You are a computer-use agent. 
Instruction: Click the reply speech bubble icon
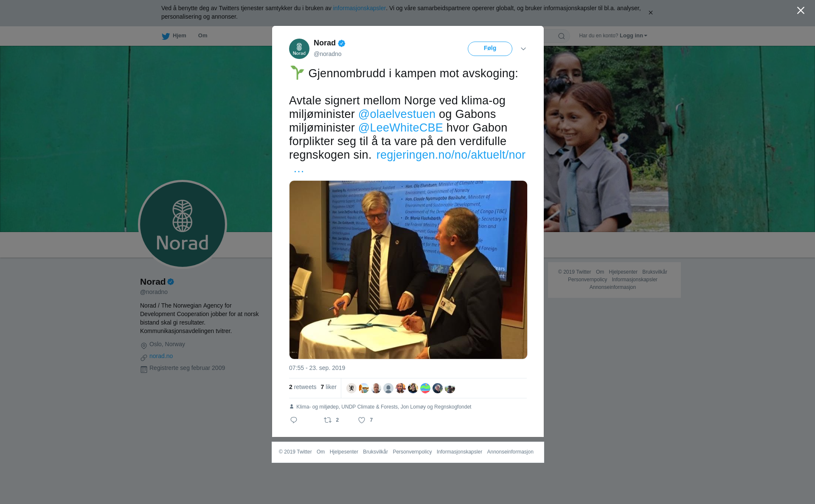click(294, 420)
